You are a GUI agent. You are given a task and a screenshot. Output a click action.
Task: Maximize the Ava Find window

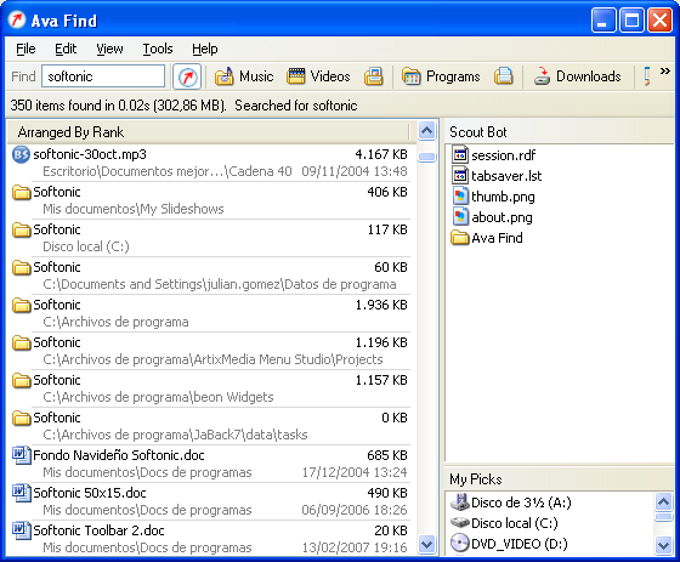(632, 20)
